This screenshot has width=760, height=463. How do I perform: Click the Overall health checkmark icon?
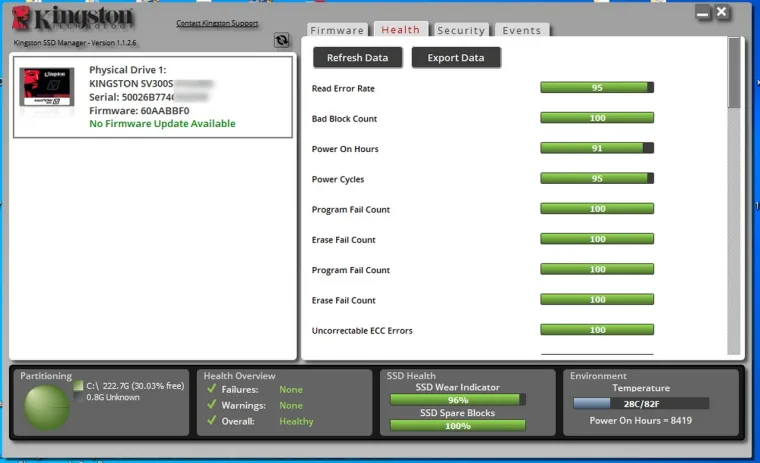pyautogui.click(x=209, y=421)
